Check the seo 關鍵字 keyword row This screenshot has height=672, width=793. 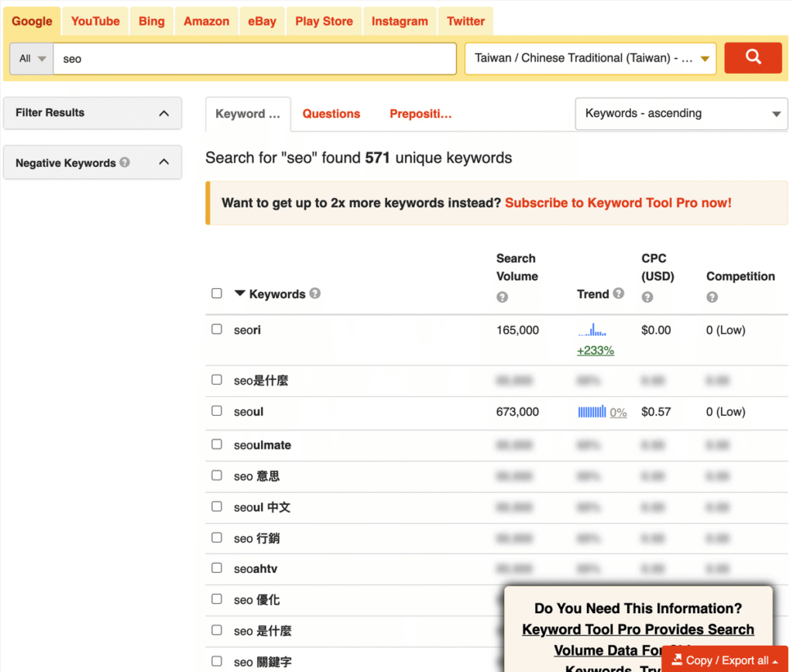(217, 661)
